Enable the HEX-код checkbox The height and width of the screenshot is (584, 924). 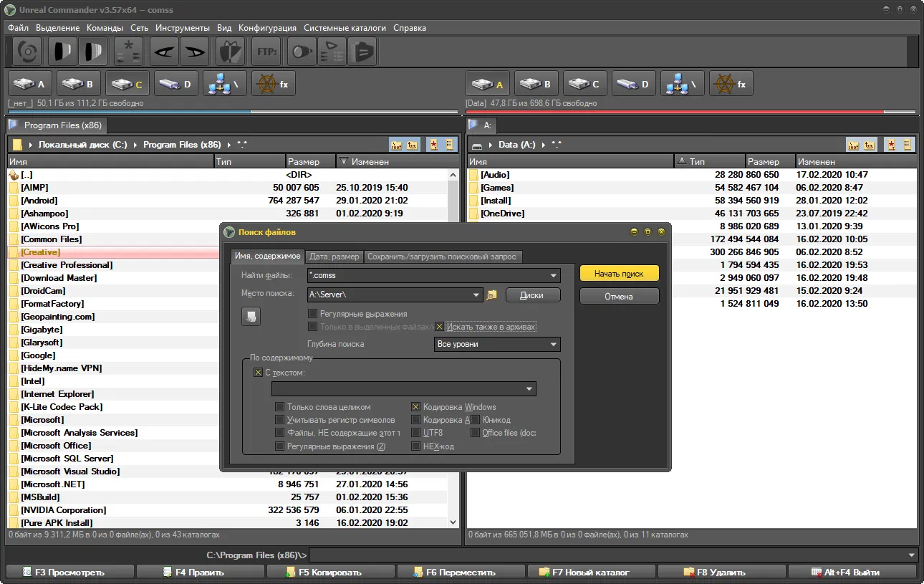coord(416,446)
